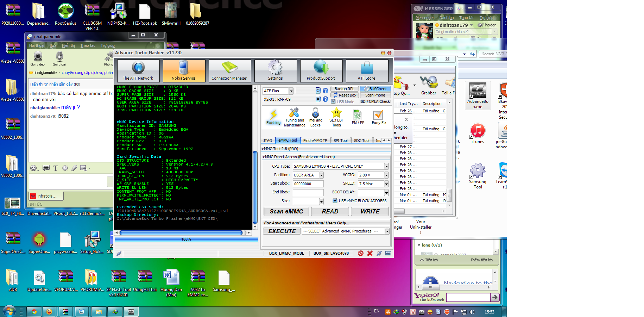Screen dimensions: 644x317
Task: Start a video call (Gọi video)
Action: point(38,58)
